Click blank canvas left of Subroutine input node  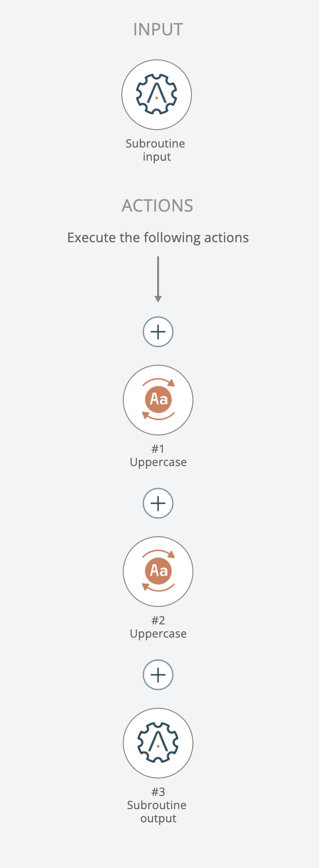pyautogui.click(x=56, y=95)
